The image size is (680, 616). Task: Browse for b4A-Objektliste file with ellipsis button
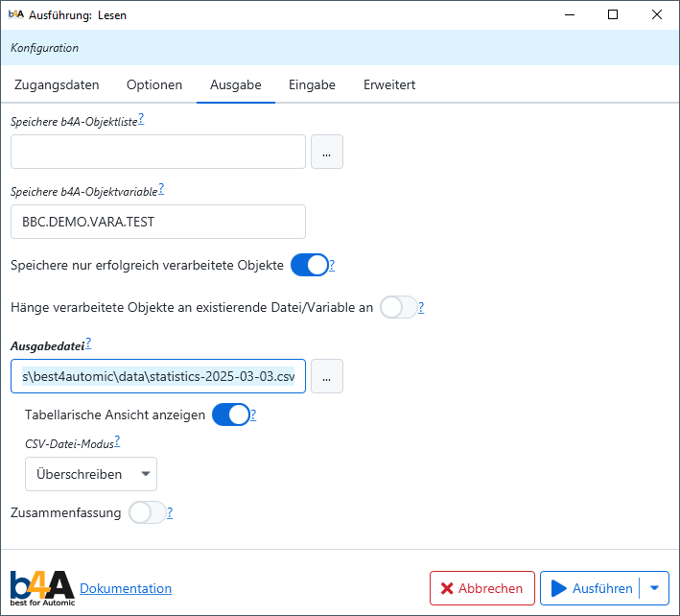pos(326,152)
